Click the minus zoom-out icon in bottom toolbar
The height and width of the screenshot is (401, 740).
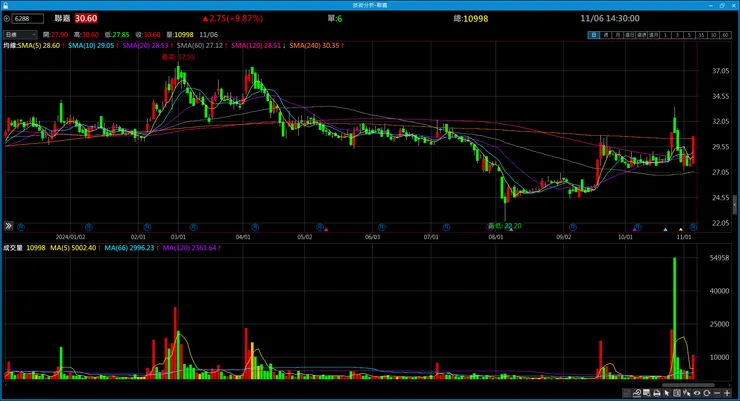tap(717, 393)
